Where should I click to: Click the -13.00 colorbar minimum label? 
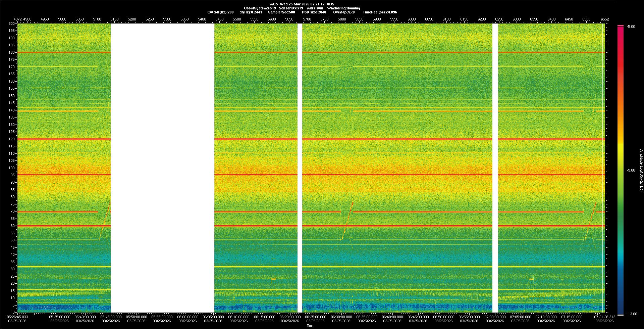[x=632, y=314]
